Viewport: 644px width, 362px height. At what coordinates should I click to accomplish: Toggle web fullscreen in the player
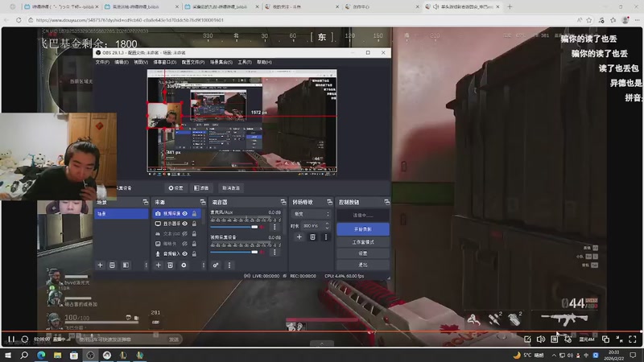click(x=619, y=339)
